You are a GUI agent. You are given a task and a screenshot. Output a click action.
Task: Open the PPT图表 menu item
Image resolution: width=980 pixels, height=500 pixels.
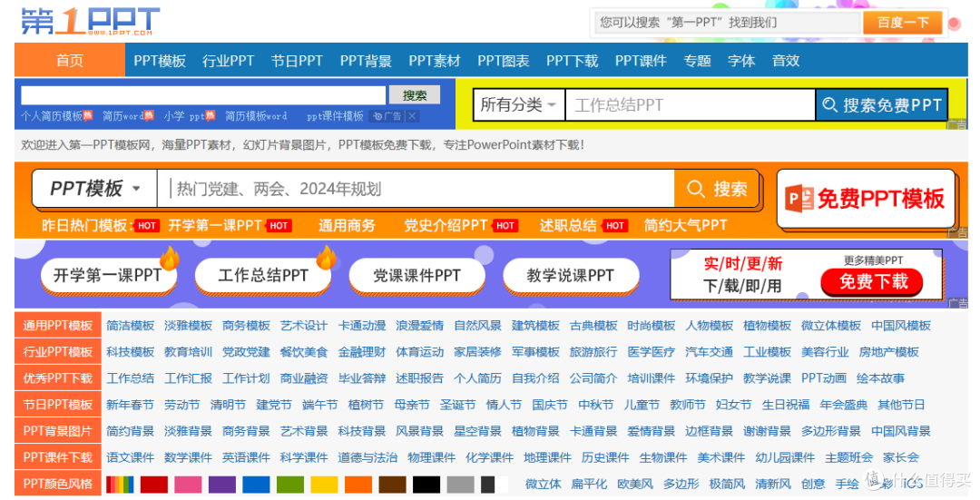pos(503,61)
